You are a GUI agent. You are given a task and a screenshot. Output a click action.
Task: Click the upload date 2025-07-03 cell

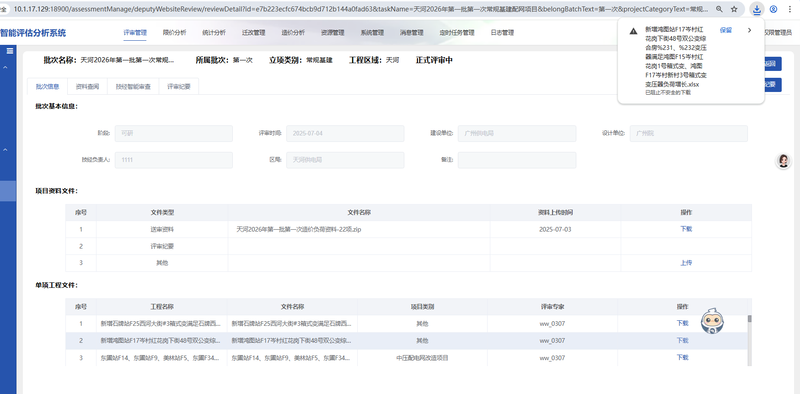tap(555, 230)
